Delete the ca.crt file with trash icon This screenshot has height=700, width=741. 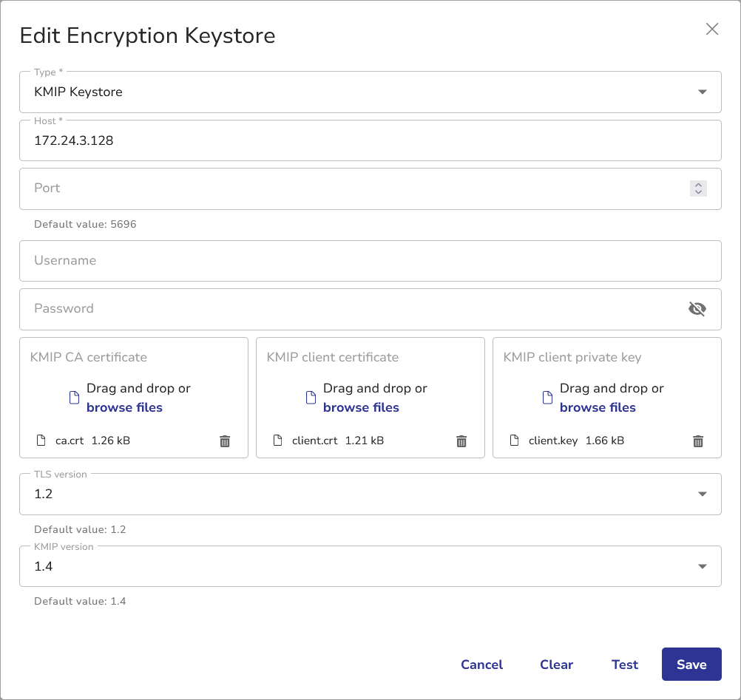(x=225, y=441)
